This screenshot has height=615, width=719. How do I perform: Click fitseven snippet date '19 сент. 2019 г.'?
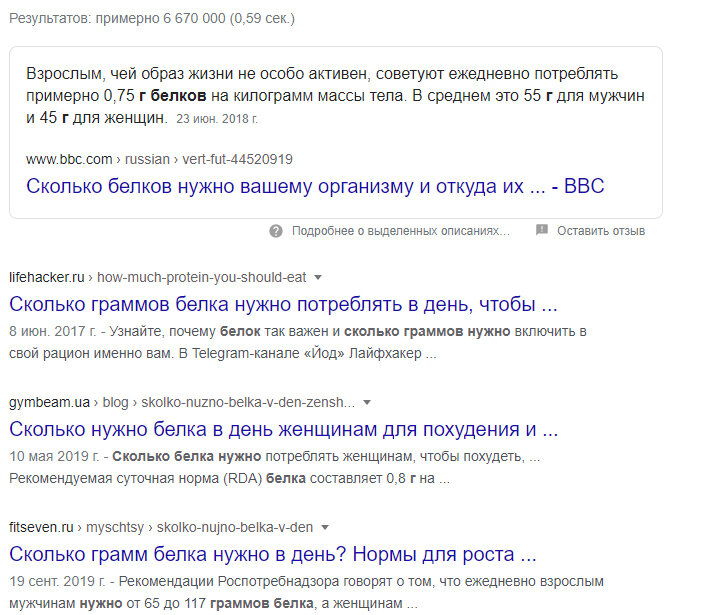point(57,581)
